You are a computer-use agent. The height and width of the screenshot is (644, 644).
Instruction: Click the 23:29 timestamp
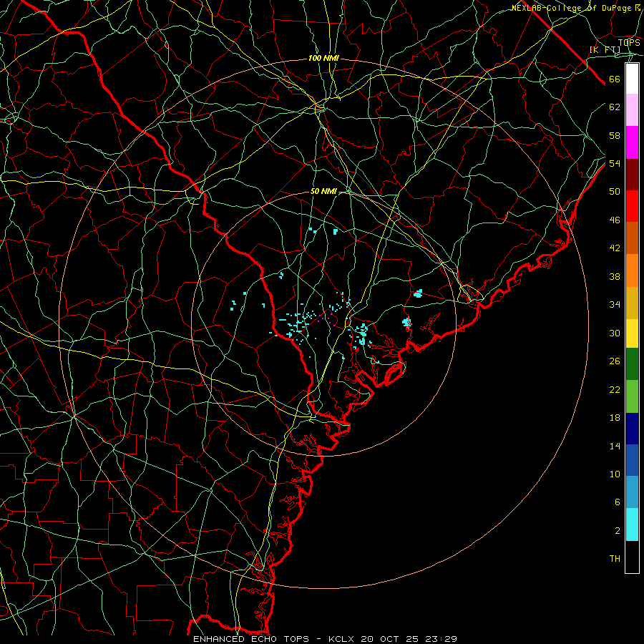442,639
